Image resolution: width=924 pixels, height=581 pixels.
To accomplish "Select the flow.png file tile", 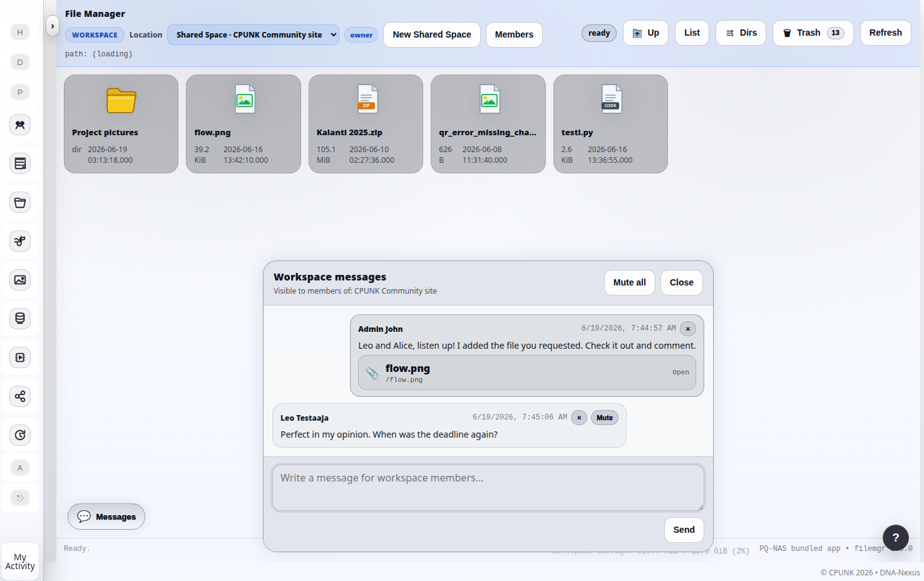I will click(244, 124).
